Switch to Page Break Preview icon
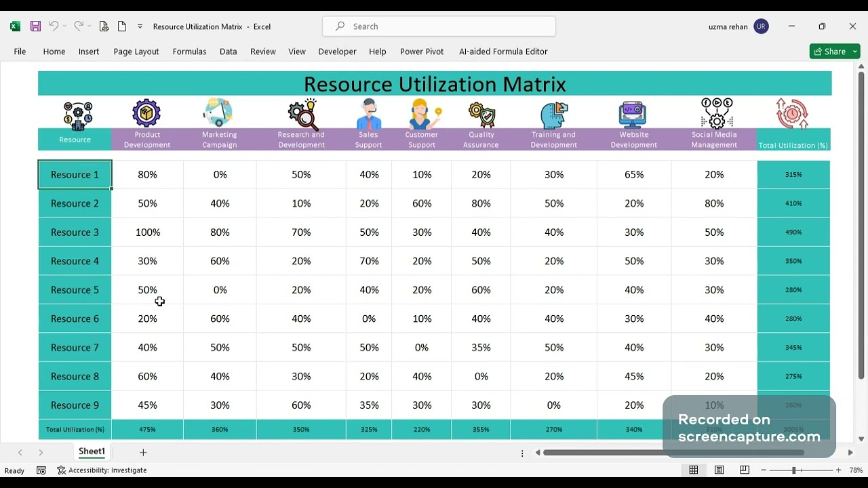 pos(745,470)
